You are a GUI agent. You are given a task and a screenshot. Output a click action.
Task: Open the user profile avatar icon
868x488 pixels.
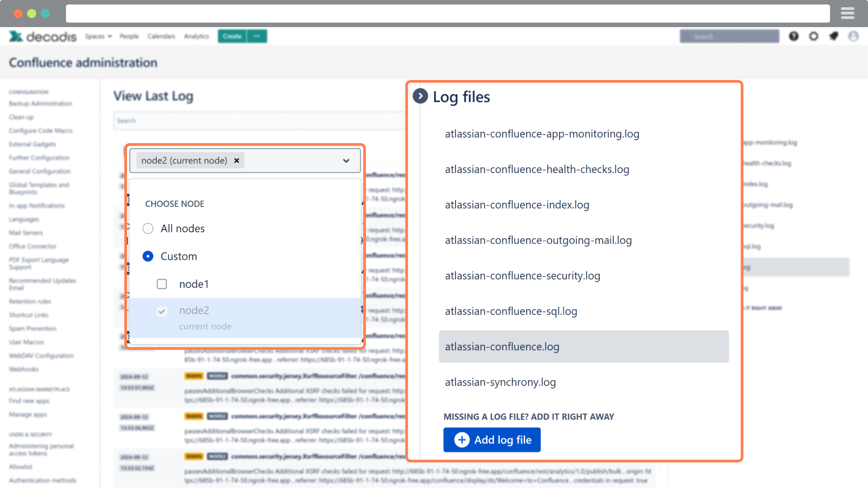pyautogui.click(x=854, y=36)
